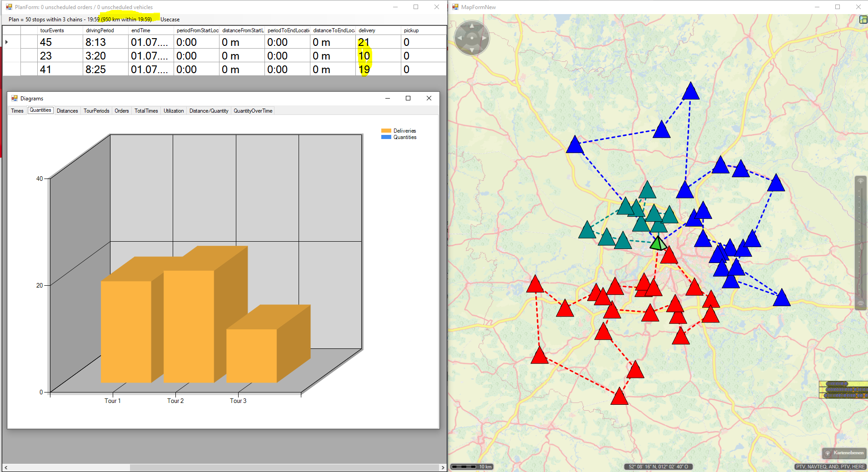Open the TourPeriods tab
868x472 pixels.
[x=96, y=111]
